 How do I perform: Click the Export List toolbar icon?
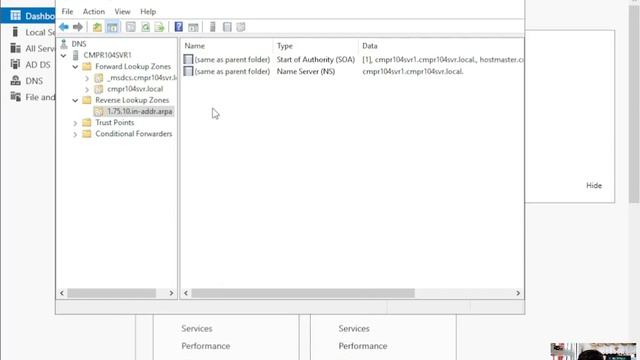pos(160,27)
